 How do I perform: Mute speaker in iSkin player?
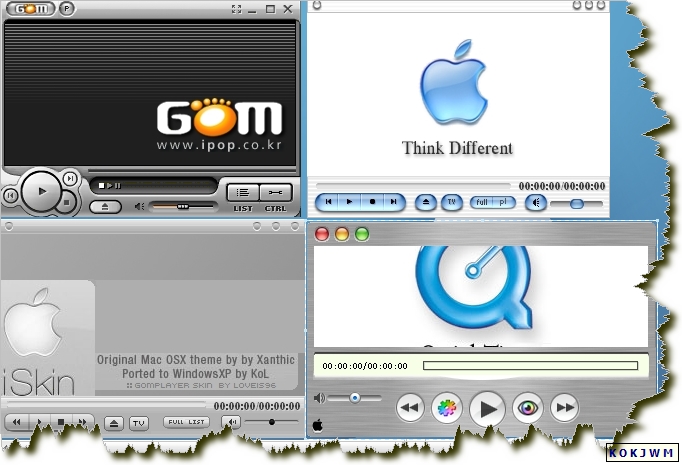[x=231, y=422]
